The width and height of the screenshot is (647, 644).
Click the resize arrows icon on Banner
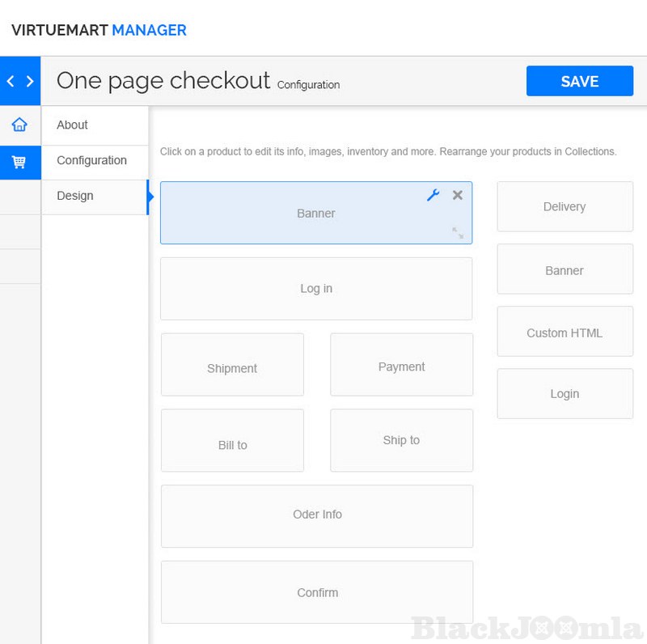(458, 233)
